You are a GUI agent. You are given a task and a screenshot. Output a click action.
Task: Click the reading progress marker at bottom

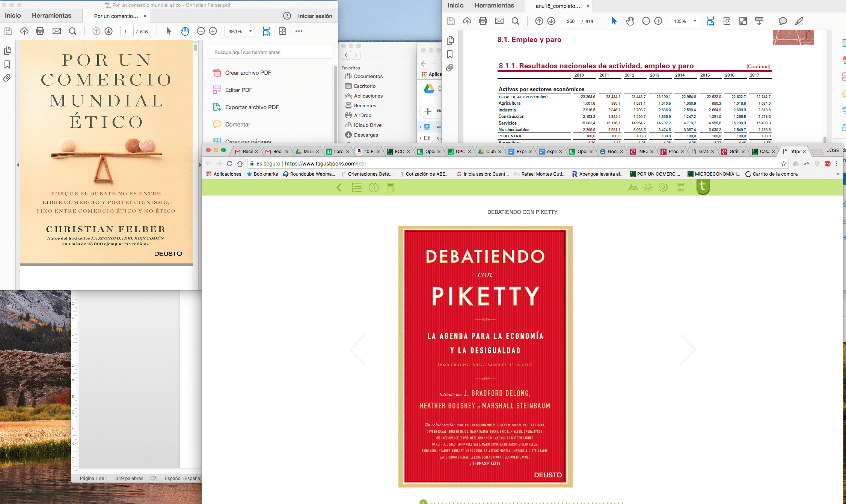pyautogui.click(x=423, y=502)
